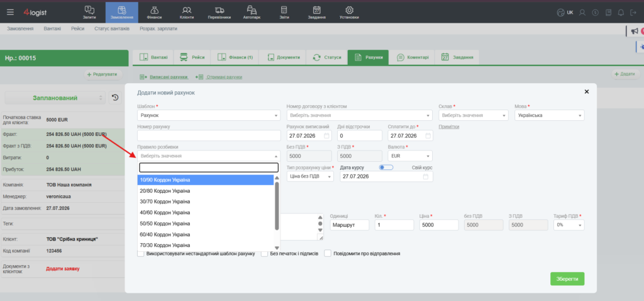Click the Зберегти button
This screenshot has height=301, width=644.
pos(567,279)
